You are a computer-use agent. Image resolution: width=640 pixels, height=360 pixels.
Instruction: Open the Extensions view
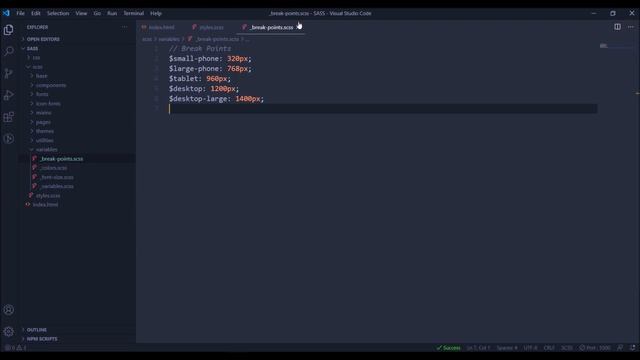click(x=9, y=117)
